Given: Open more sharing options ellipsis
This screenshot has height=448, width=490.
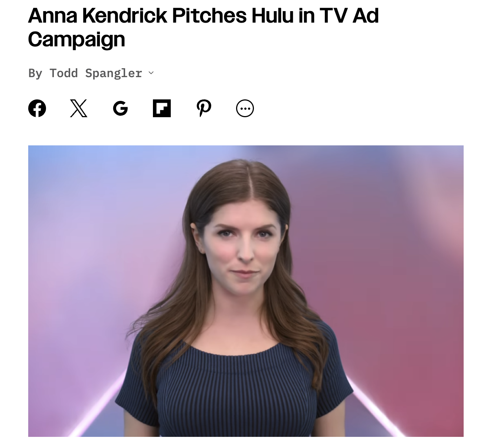Looking at the screenshot, I should click(x=245, y=108).
